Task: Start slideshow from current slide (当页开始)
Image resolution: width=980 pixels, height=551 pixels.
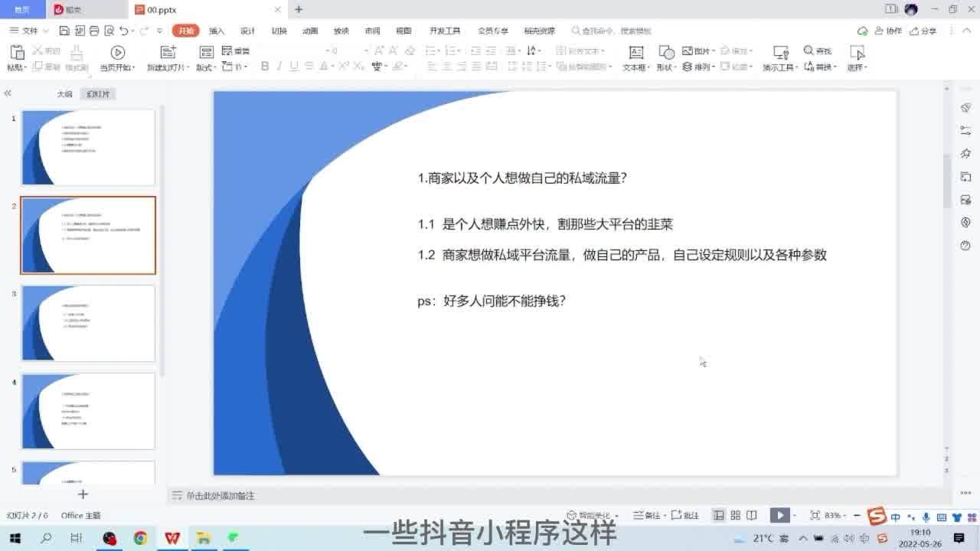Action: pos(117,53)
